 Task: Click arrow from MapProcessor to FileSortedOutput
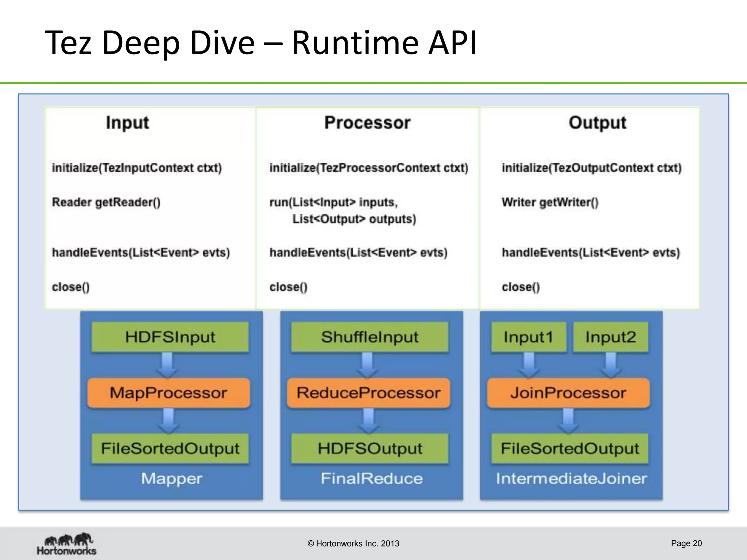point(168,421)
